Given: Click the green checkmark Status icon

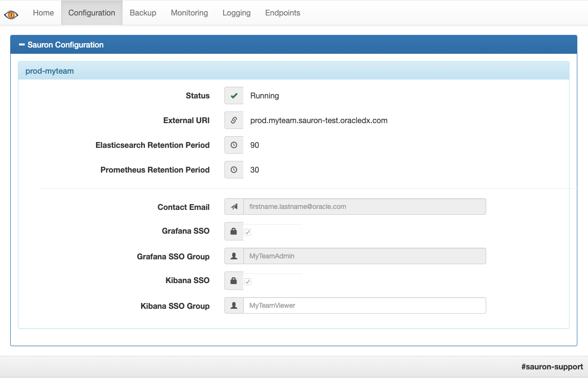Looking at the screenshot, I should coord(234,96).
